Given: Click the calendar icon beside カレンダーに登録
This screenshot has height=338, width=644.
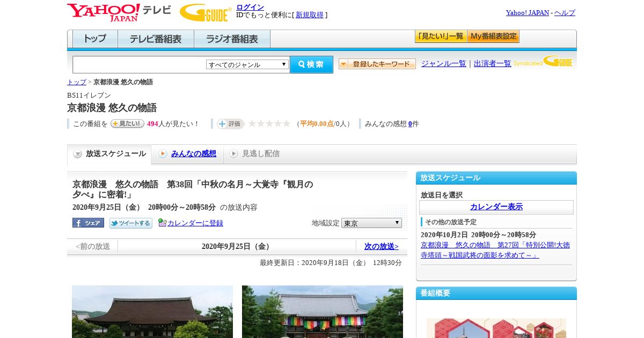Looking at the screenshot, I should (x=162, y=223).
